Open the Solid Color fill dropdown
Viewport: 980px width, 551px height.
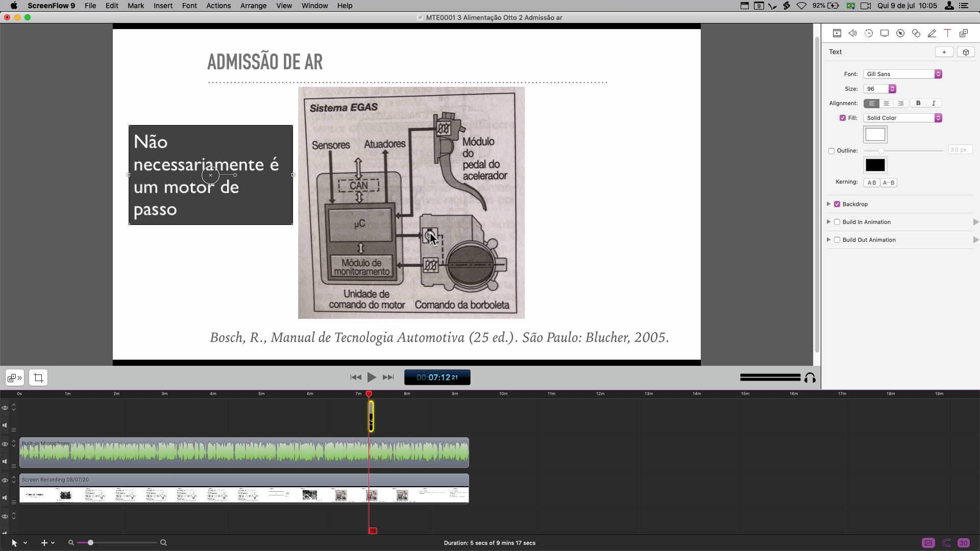pos(902,118)
